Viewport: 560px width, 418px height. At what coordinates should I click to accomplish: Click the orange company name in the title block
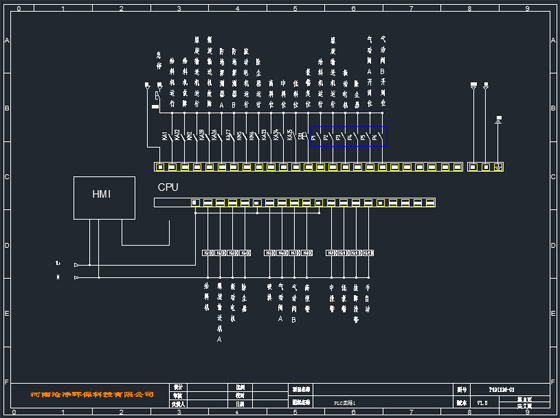[92, 395]
